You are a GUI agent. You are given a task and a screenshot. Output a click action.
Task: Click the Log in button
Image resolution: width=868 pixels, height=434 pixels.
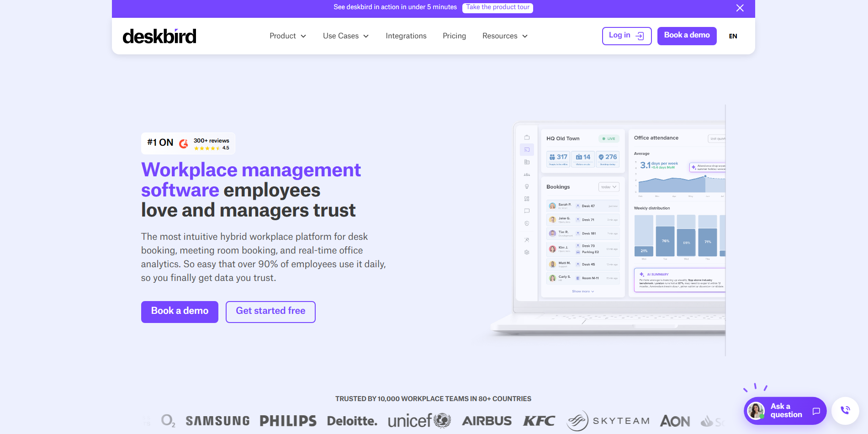coord(627,36)
